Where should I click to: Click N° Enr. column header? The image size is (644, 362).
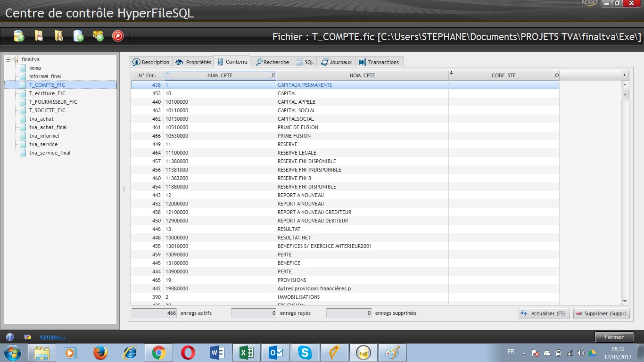[147, 75]
